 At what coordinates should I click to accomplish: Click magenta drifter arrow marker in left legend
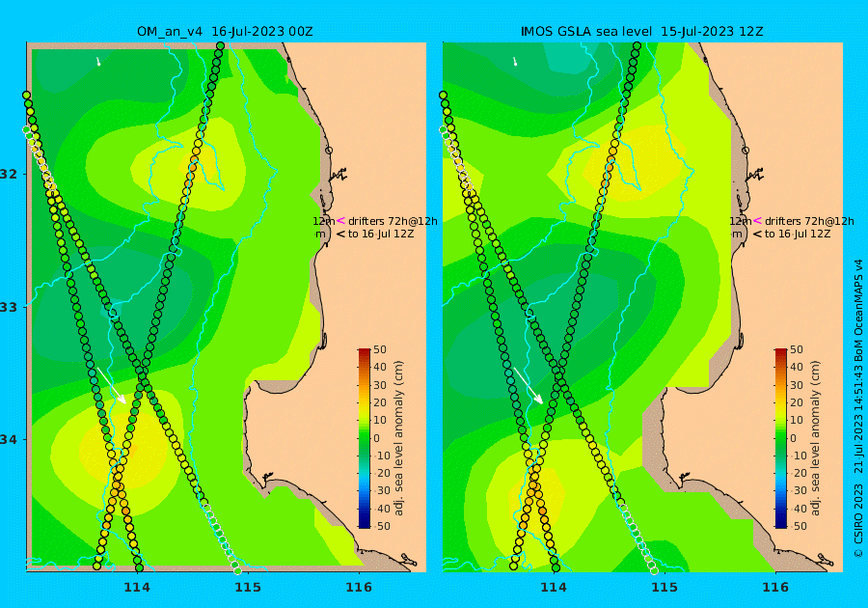click(x=340, y=220)
